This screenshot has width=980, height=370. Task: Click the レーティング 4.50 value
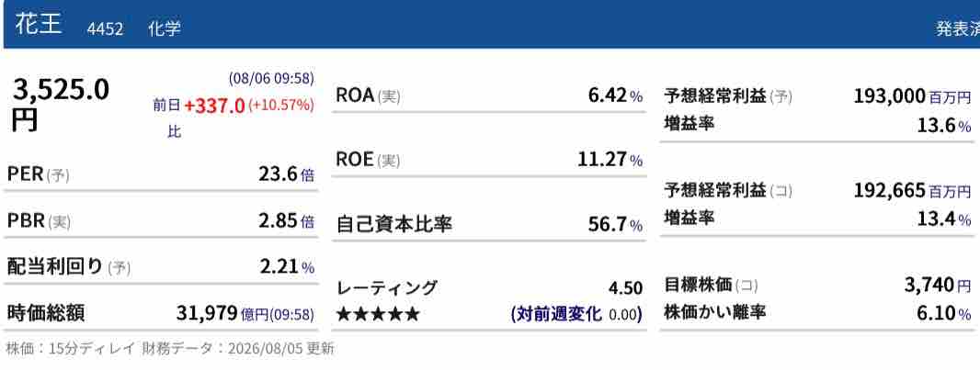(x=626, y=288)
